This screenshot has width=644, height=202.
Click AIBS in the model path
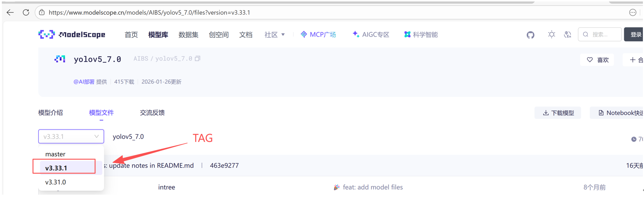(141, 59)
